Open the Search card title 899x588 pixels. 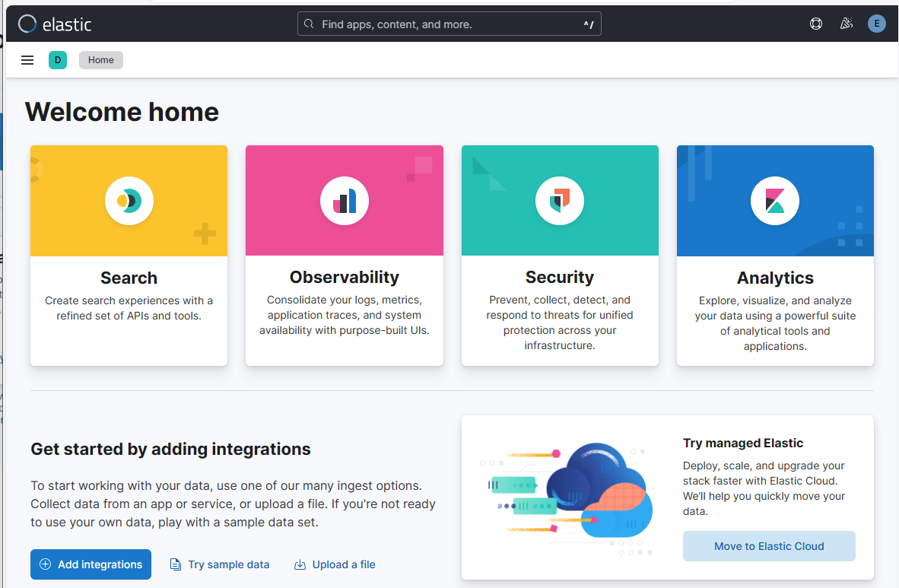[129, 278]
